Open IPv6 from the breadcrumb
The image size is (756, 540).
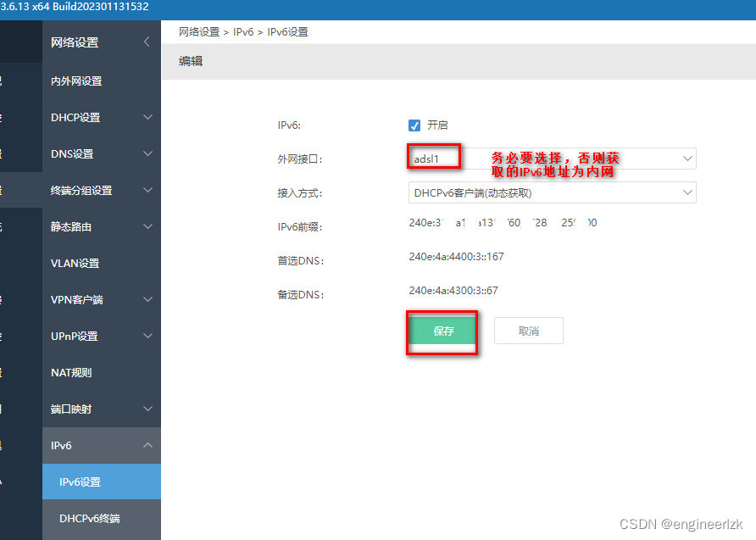(243, 31)
